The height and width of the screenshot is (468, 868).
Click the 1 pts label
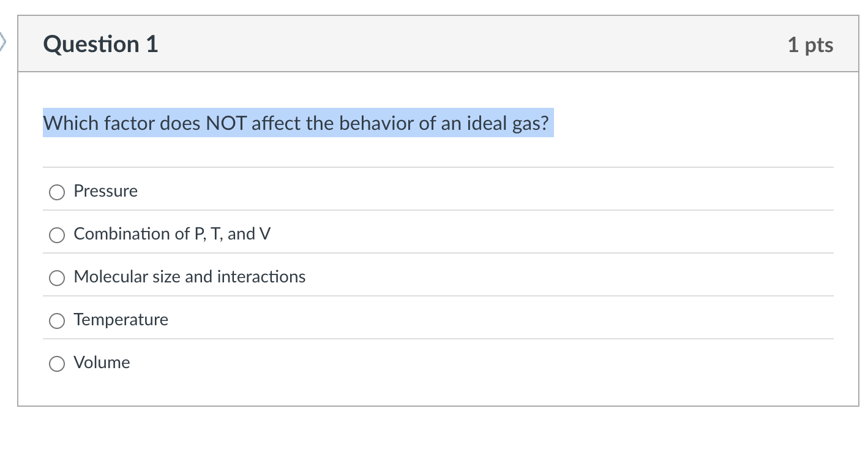coord(811,44)
